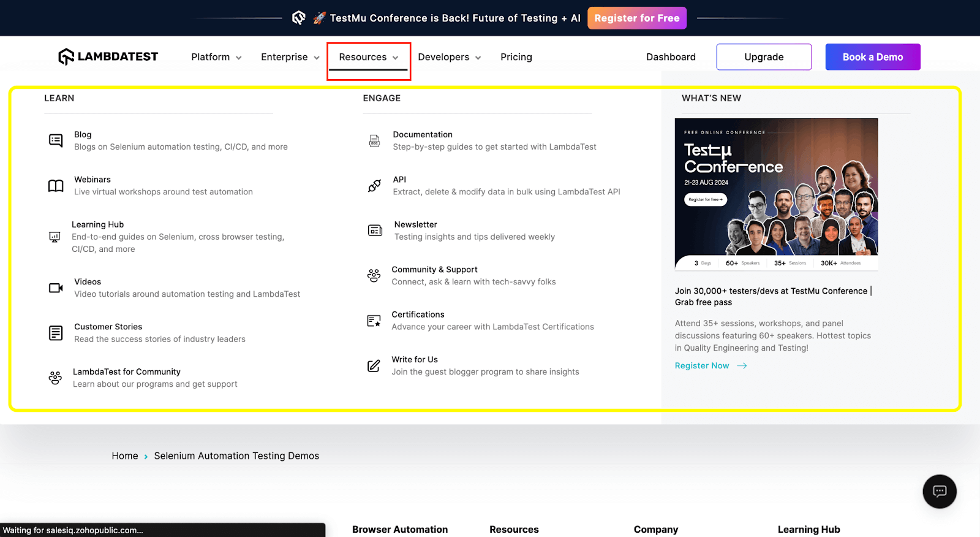Click the Company footer heading
980x537 pixels.
pyautogui.click(x=656, y=530)
